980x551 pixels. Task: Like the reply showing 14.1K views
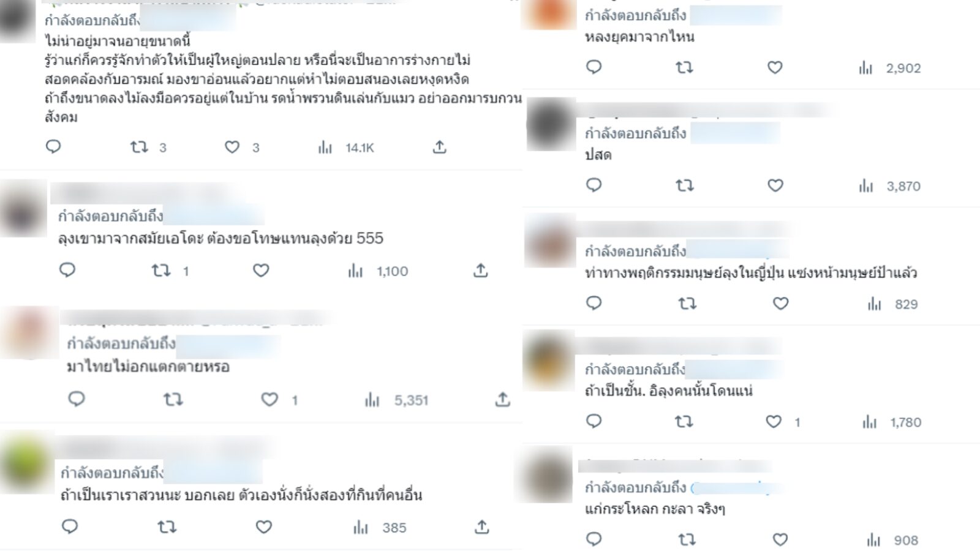pyautogui.click(x=232, y=147)
